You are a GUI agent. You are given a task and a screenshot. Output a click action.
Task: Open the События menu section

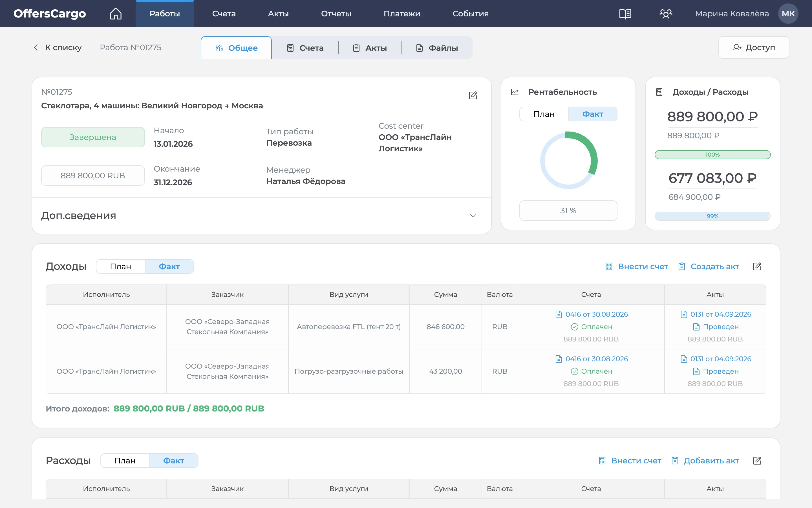pos(470,14)
